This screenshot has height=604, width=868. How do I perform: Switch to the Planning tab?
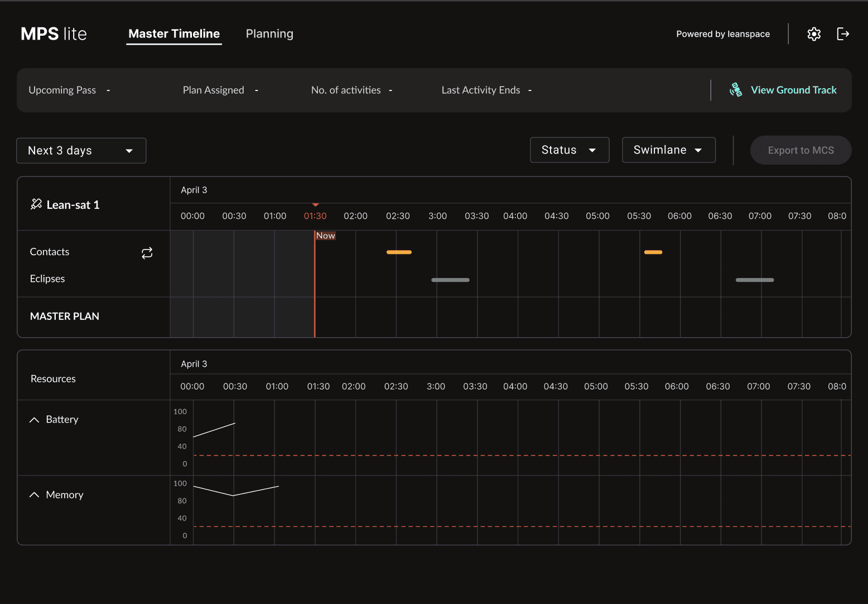[x=269, y=34]
